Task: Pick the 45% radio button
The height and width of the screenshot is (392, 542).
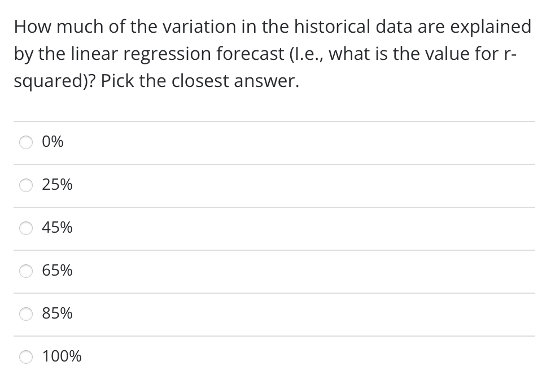Action: click(x=27, y=228)
